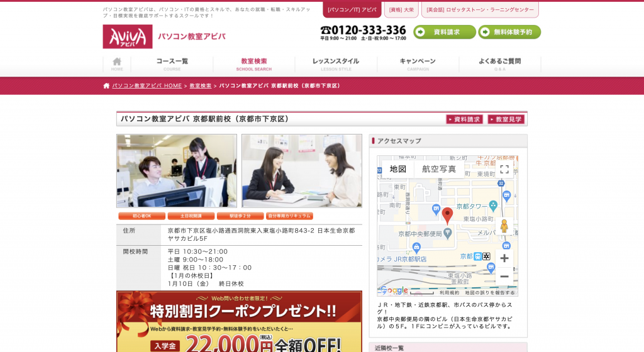Image resolution: width=644 pixels, height=352 pixels.
Task: Switch the map to 航空写真 view
Action: click(x=439, y=169)
